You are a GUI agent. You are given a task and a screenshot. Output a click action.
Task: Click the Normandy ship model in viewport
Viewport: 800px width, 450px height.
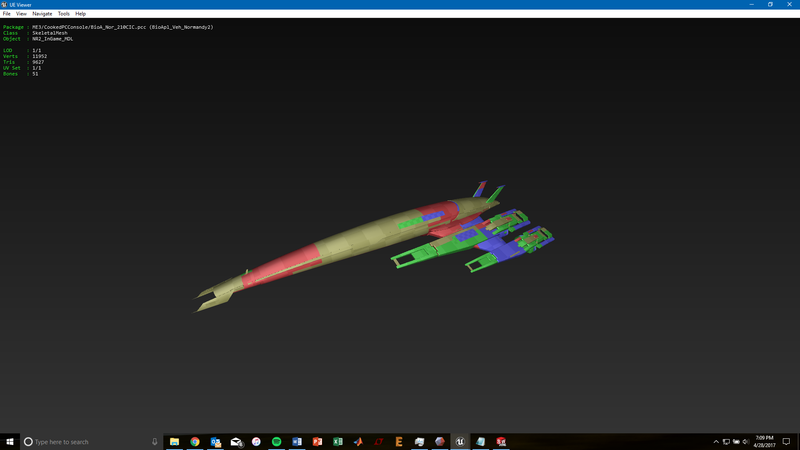click(x=374, y=247)
